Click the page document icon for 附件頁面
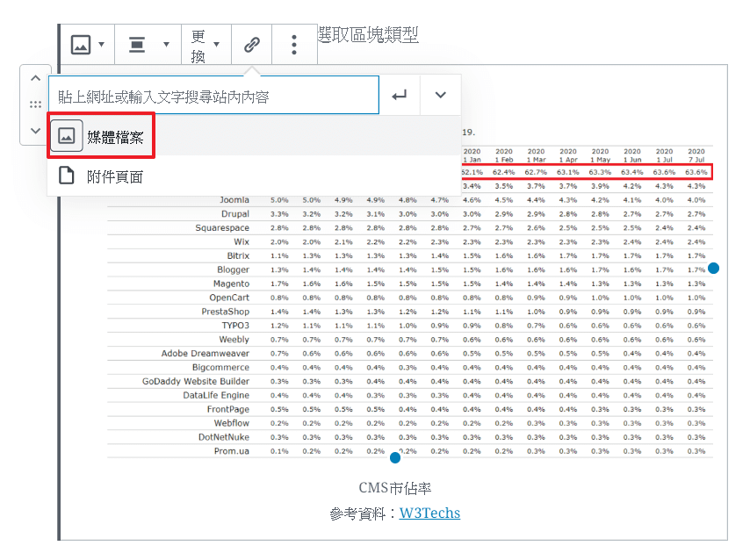This screenshot has width=750, height=560. pyautogui.click(x=67, y=176)
